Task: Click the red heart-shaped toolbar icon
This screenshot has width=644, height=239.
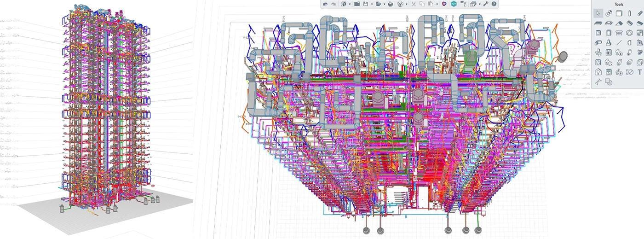Action: click(444, 4)
